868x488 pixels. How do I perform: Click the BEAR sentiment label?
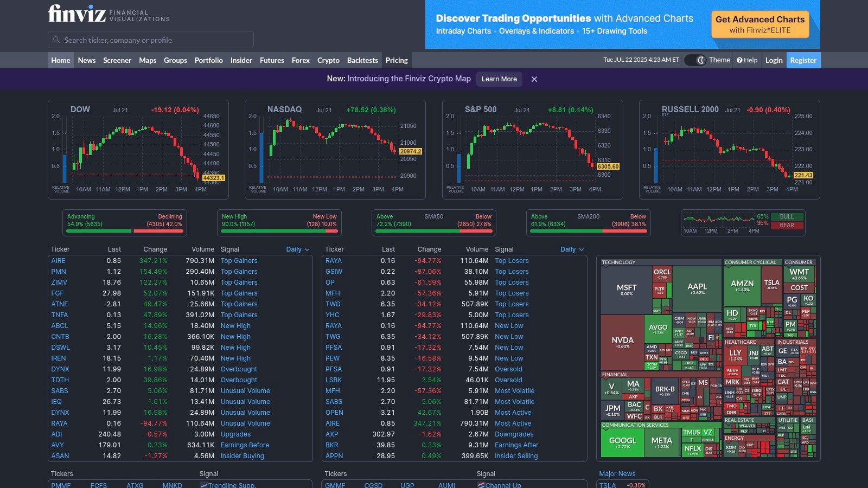pos(787,225)
